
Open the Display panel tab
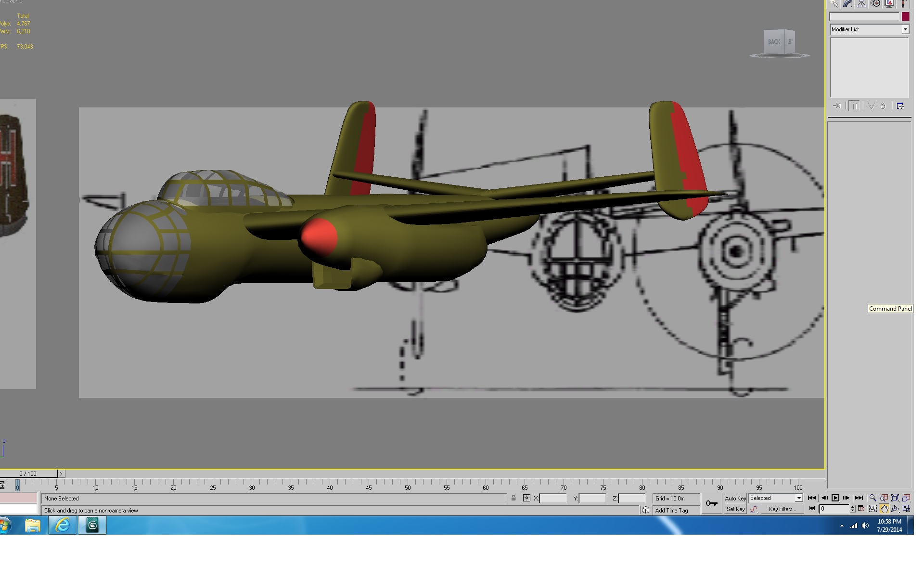coord(889,4)
